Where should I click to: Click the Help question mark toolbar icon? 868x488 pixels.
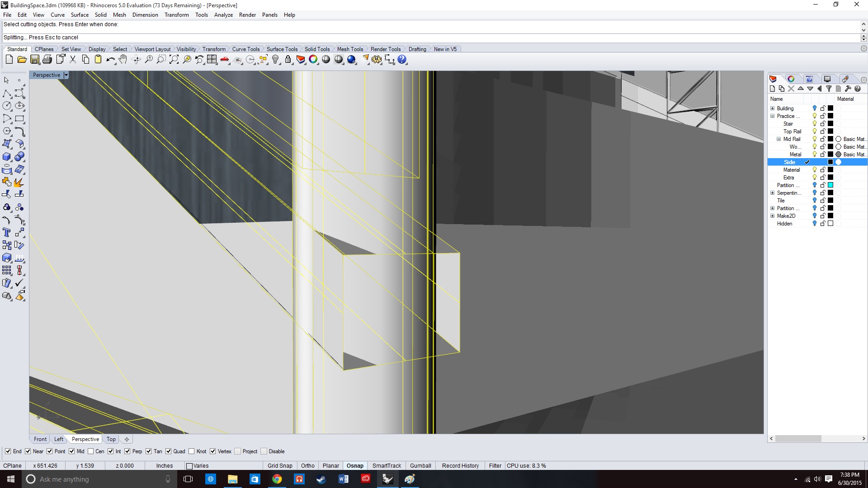pos(402,60)
